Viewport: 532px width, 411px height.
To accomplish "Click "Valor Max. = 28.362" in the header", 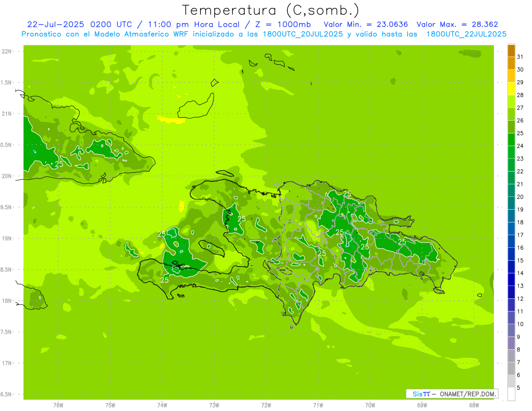I will click(x=457, y=24).
